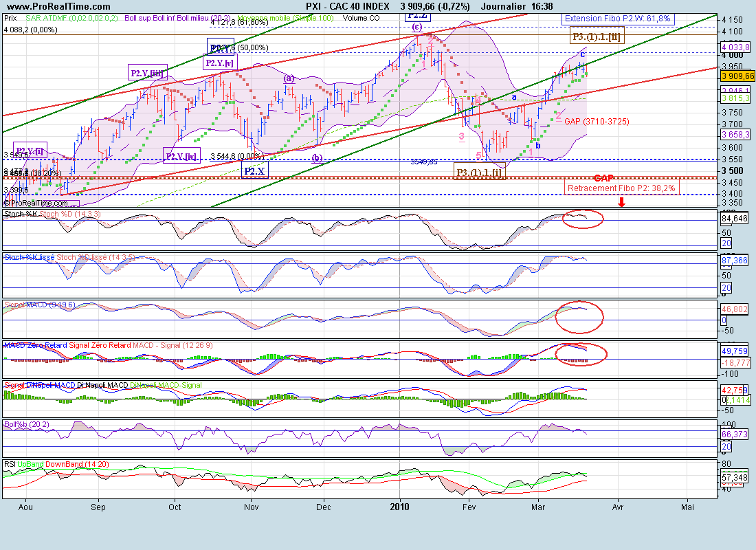Click the 46,802 MACD value tag
This screenshot has height=550, width=756.
coord(734,309)
